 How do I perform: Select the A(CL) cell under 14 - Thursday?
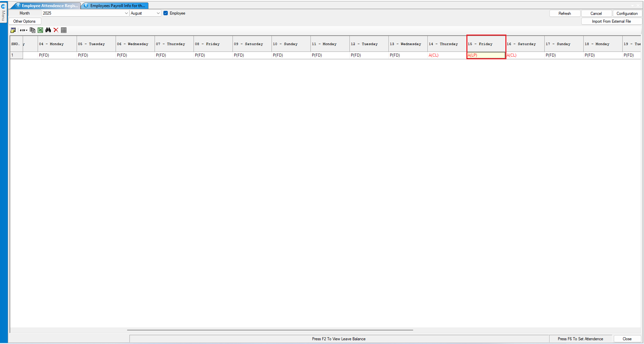pyautogui.click(x=447, y=55)
